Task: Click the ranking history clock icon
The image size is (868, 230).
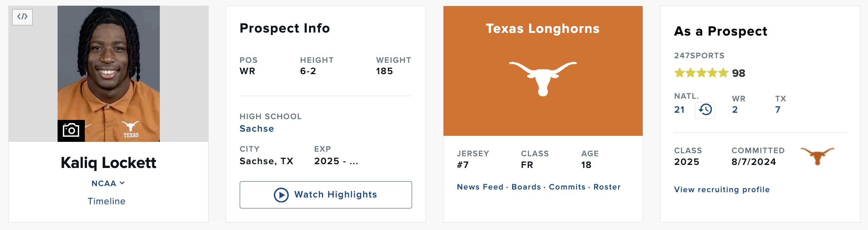Action: click(x=705, y=110)
